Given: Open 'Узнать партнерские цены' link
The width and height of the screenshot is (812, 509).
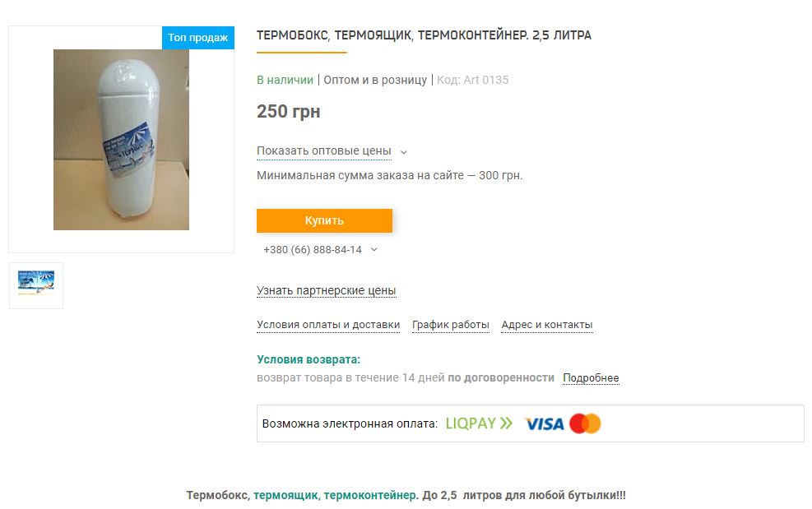Looking at the screenshot, I should 327,290.
